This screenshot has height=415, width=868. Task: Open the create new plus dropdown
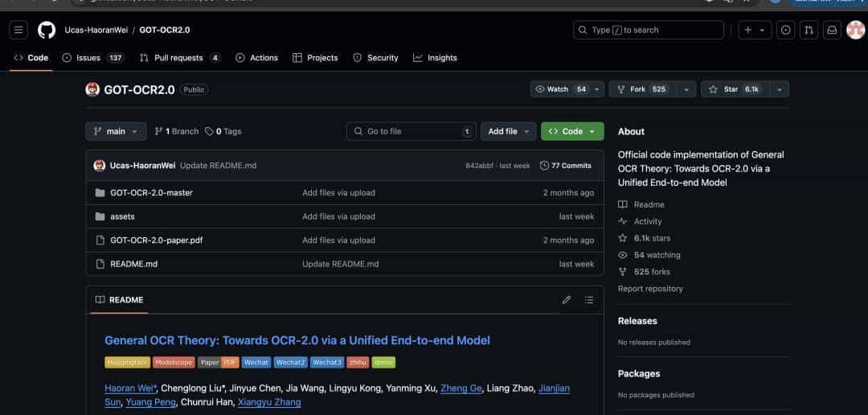click(755, 31)
